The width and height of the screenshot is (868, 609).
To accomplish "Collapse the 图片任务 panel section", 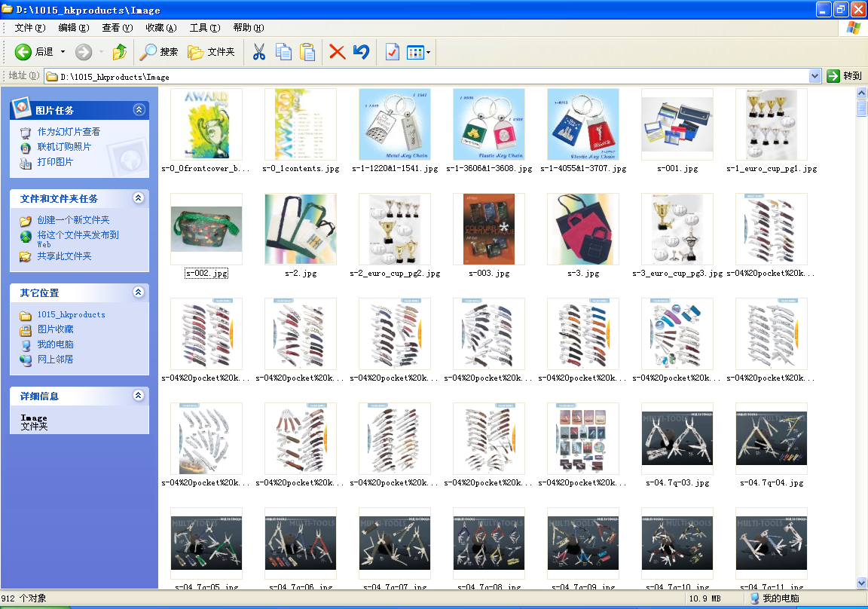I will click(139, 110).
